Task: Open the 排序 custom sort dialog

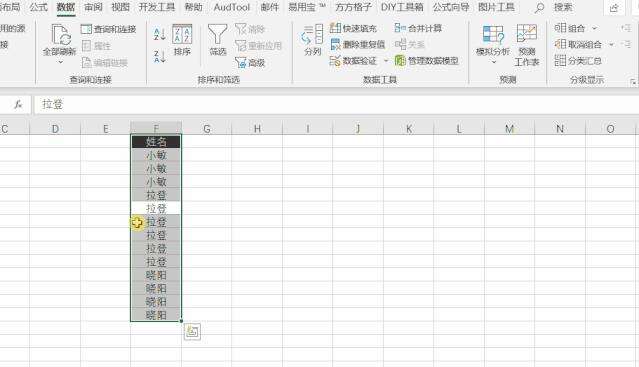Action: pyautogui.click(x=182, y=40)
